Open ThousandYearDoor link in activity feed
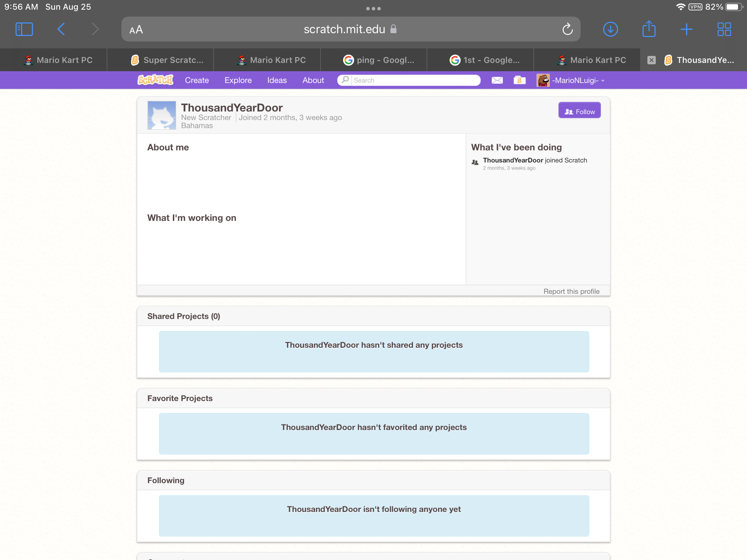This screenshot has width=747, height=560. pyautogui.click(x=513, y=160)
